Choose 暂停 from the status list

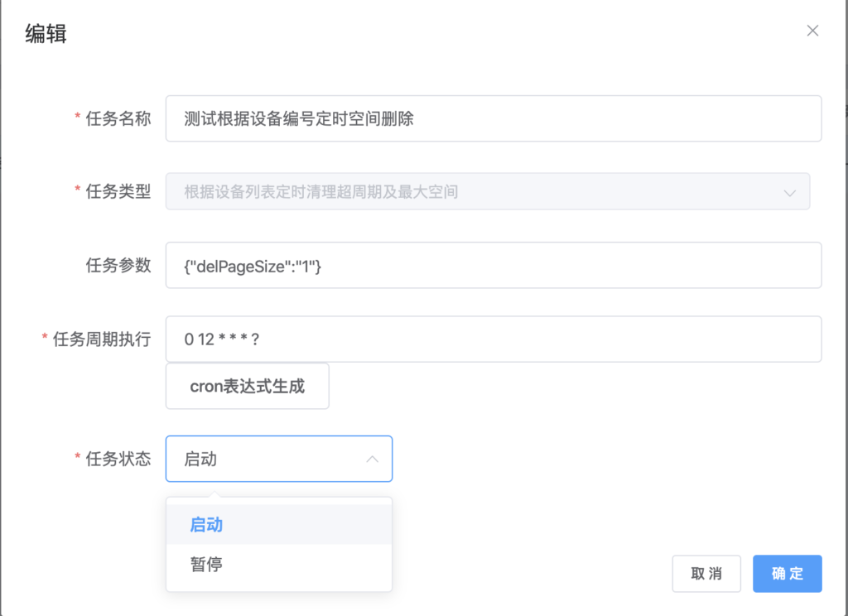207,565
